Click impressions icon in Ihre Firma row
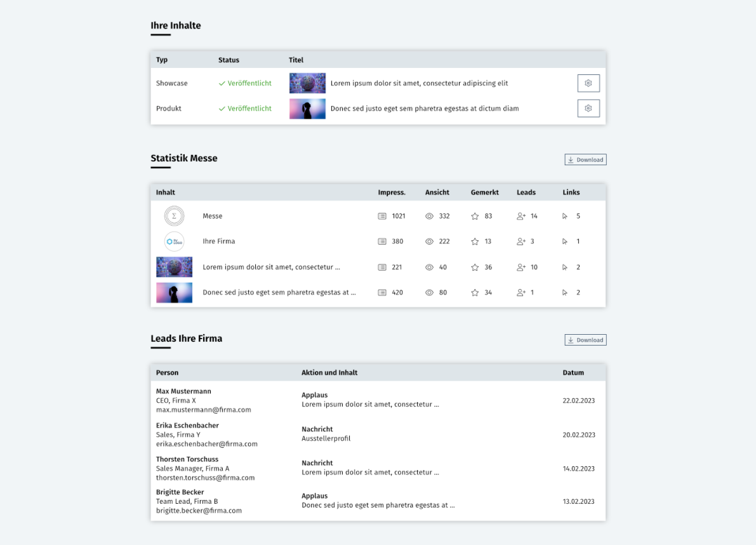756x545 pixels. pos(382,241)
